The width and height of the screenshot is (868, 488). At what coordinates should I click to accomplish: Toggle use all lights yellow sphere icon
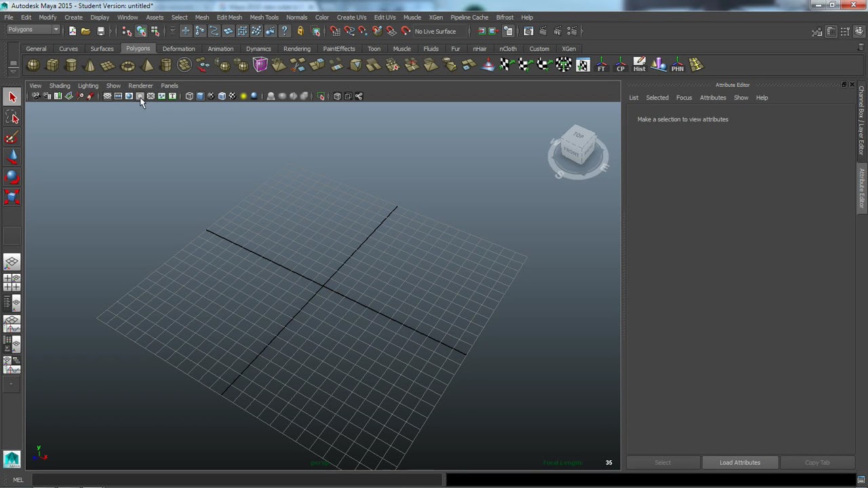243,96
